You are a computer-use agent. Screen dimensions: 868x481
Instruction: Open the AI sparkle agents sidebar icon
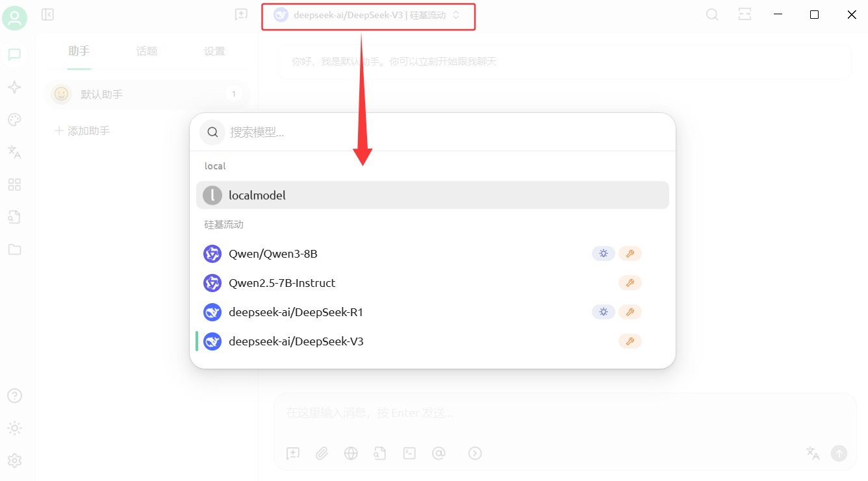tap(14, 87)
